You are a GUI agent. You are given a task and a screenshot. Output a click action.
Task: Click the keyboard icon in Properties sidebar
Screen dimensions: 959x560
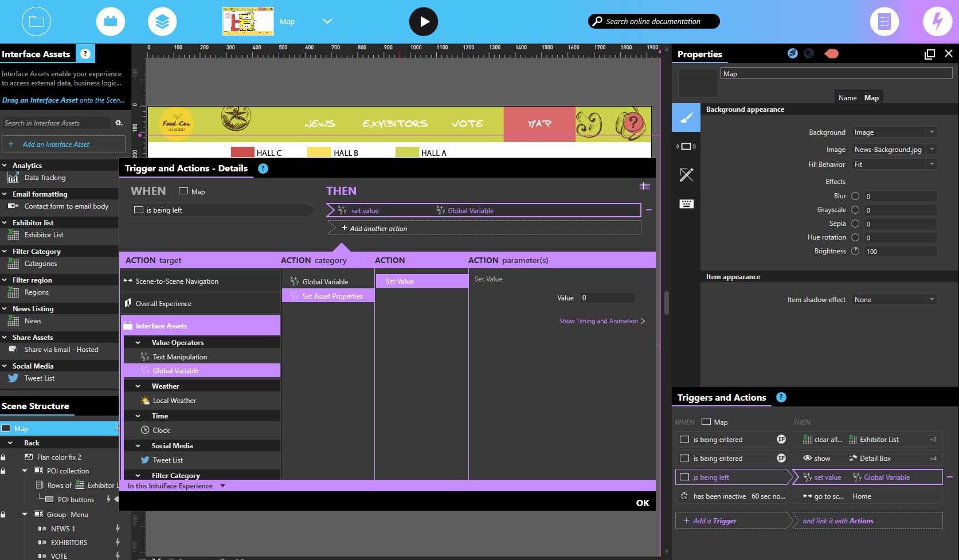(686, 204)
